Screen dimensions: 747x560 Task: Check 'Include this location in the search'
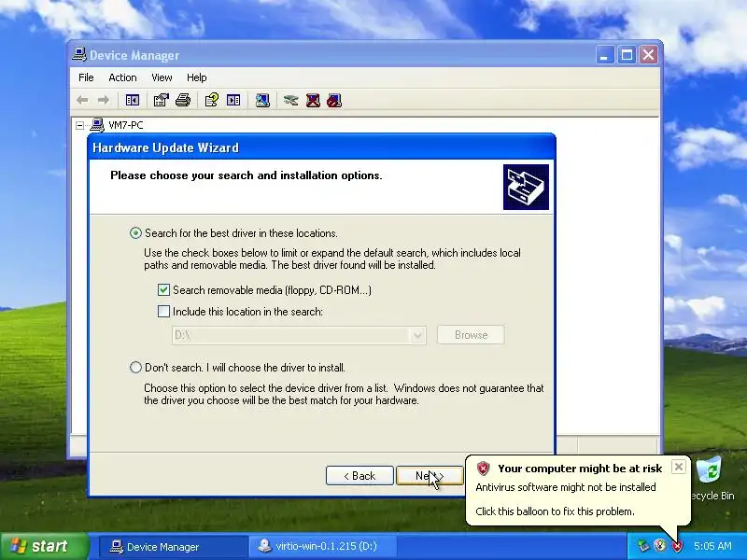coord(163,312)
